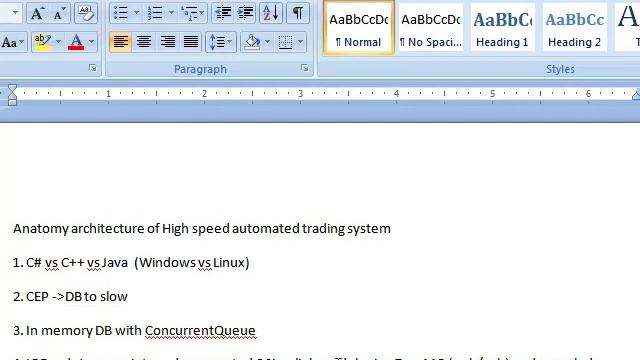
Task: Open numbering style dropdown arrow
Action: click(x=171, y=13)
